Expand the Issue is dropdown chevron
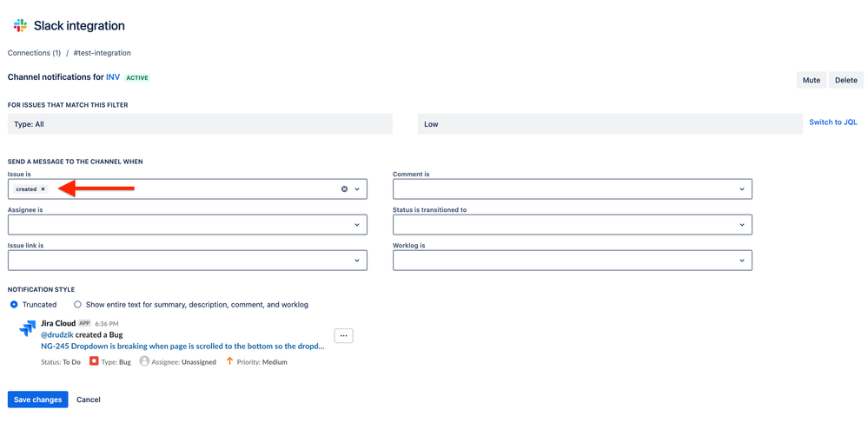Viewport: 868px width, 436px height. (x=357, y=189)
